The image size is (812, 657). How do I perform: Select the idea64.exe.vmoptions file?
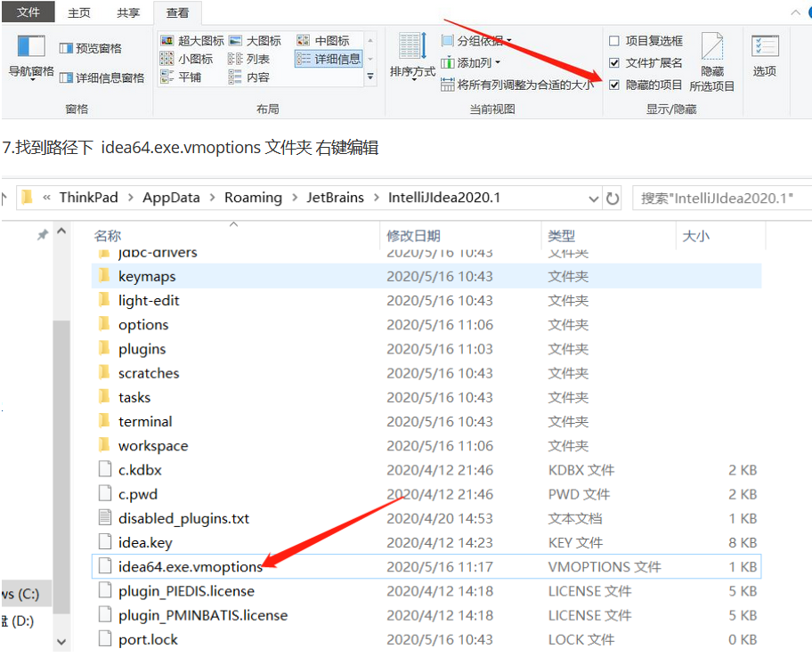point(190,567)
